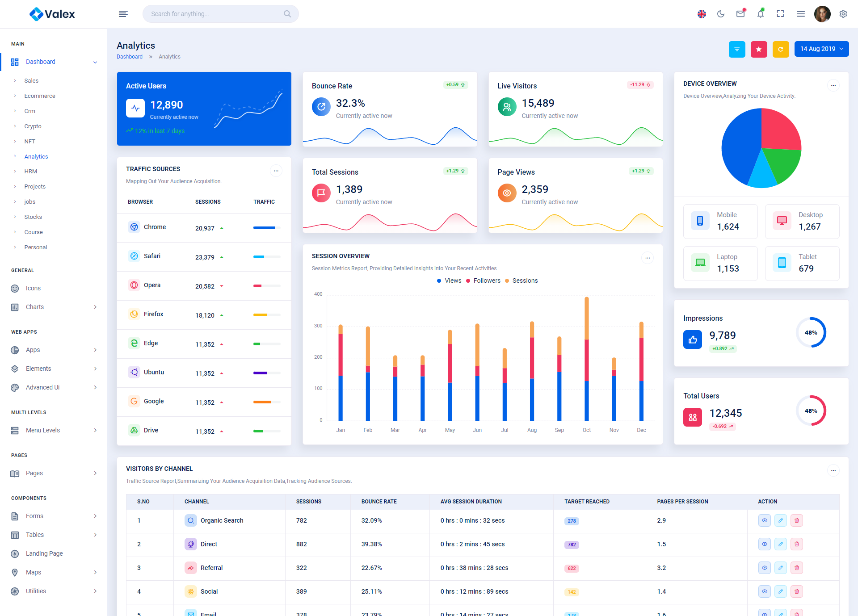Select Ecommerce in the sidebar
Image resolution: width=858 pixels, height=616 pixels.
point(40,96)
